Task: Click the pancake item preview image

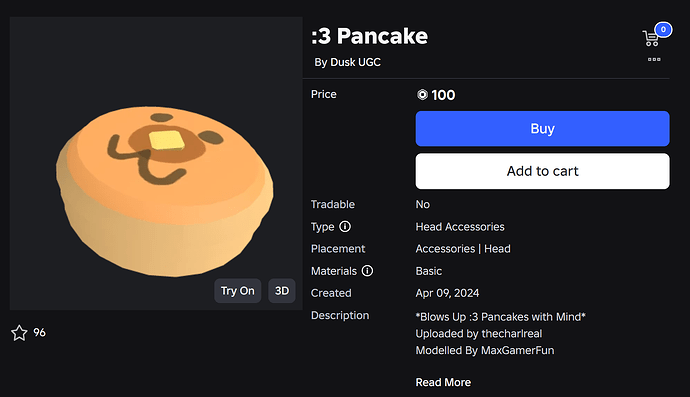Action: point(156,163)
